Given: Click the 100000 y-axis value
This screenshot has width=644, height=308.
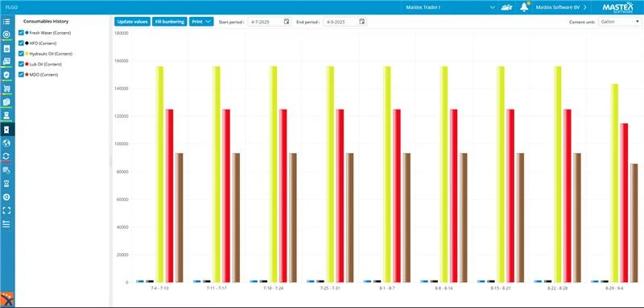Looking at the screenshot, I should [x=122, y=144].
